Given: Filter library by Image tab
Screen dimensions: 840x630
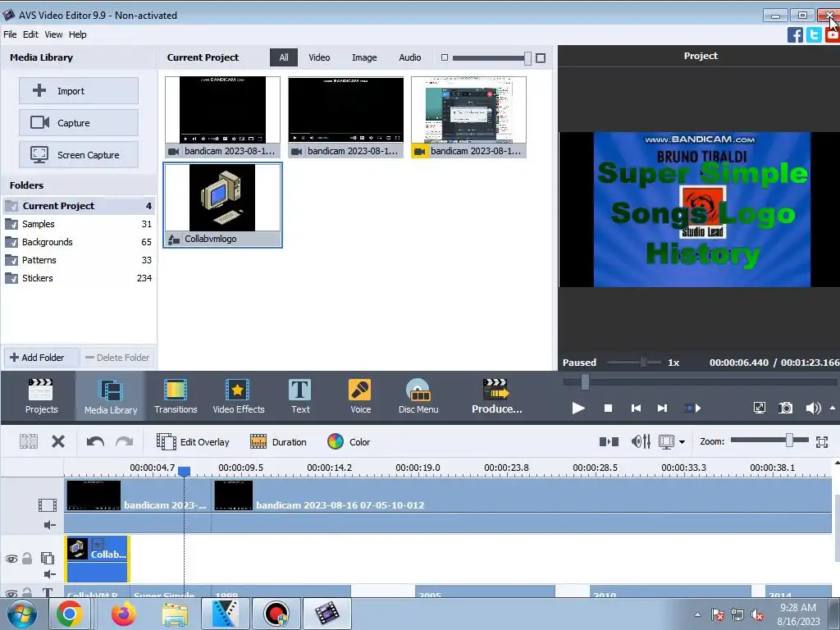Looking at the screenshot, I should click(363, 57).
